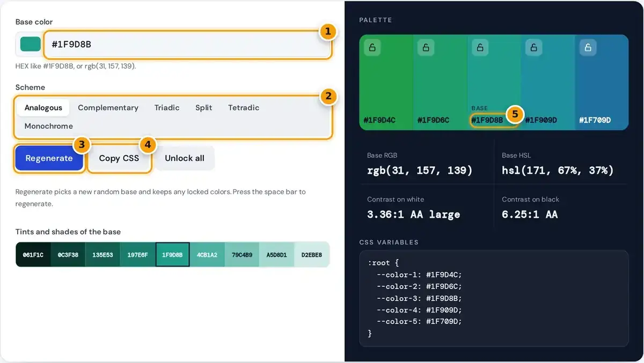Viewport: 644px width, 363px height.
Task: Open the base color picker swatch
Action: click(30, 45)
